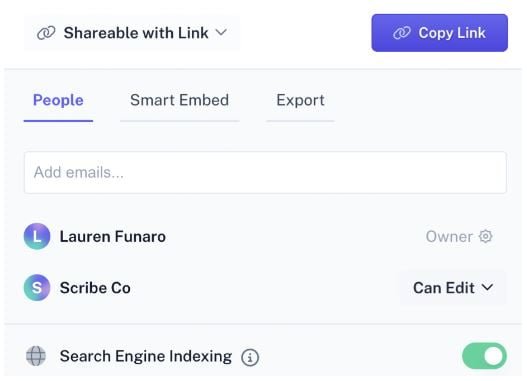Click the globe icon for Search Engine Indexing
The height and width of the screenshot is (381, 527).
[x=36, y=356]
